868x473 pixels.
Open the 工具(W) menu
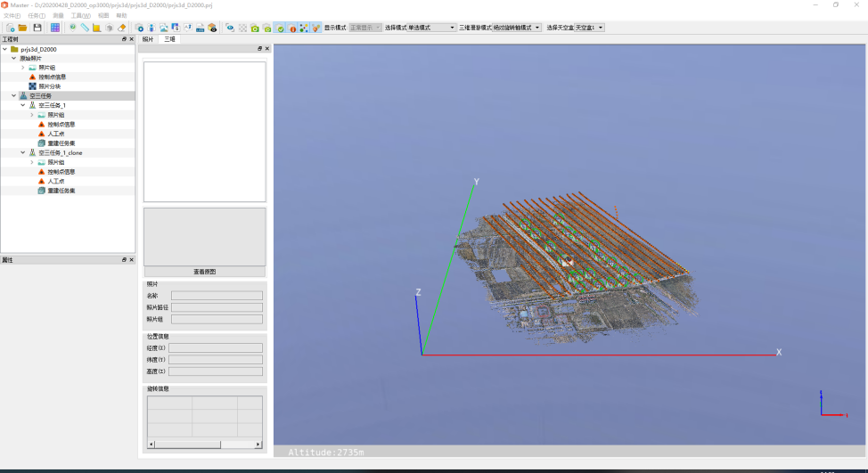click(81, 15)
